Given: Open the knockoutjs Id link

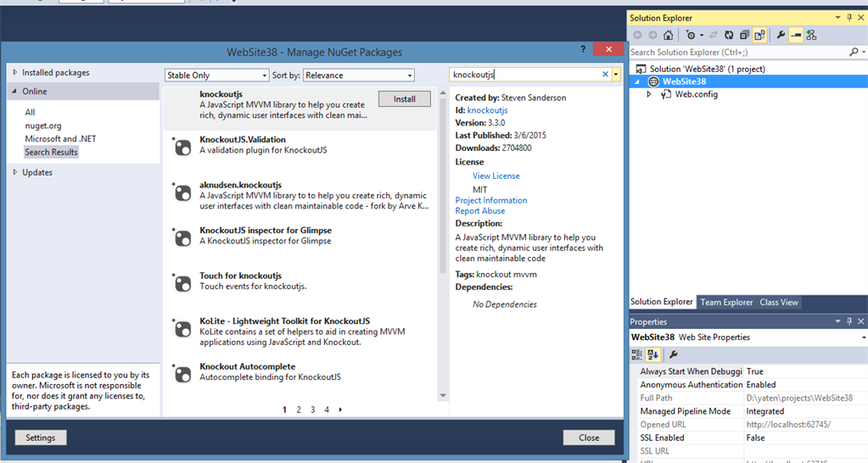Looking at the screenshot, I should point(487,110).
